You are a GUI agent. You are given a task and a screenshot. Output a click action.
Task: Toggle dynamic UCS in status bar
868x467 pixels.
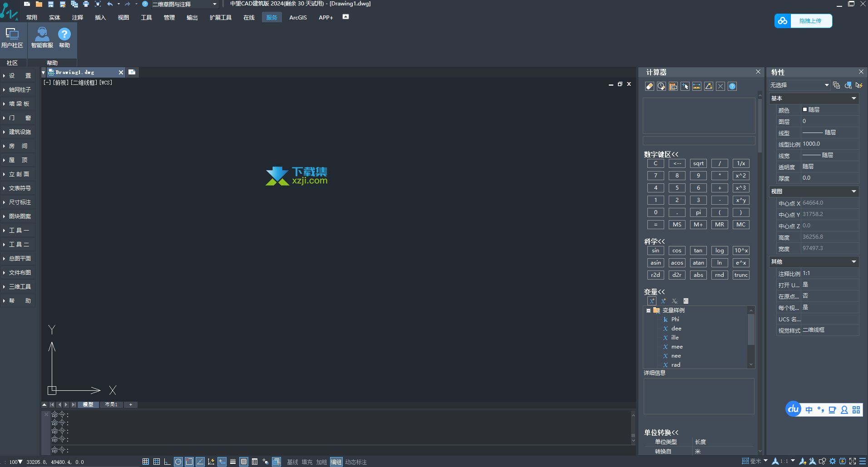click(x=211, y=462)
